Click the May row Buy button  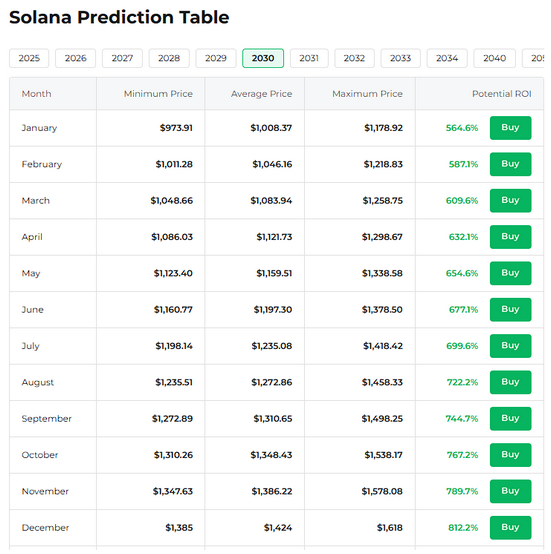(510, 273)
